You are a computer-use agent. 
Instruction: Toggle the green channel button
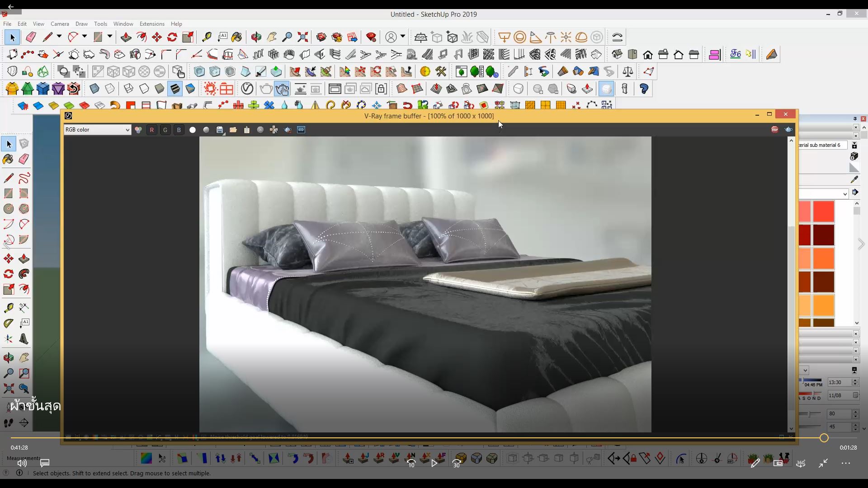pyautogui.click(x=165, y=130)
